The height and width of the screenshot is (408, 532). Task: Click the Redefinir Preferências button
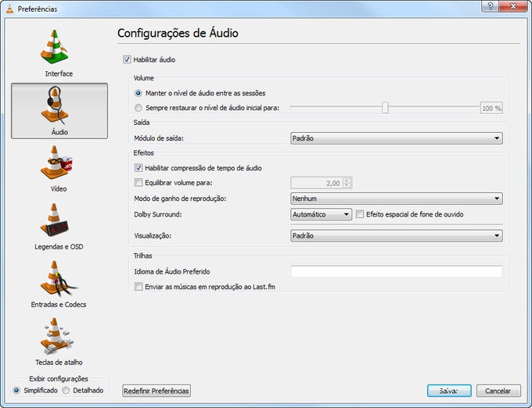[156, 391]
